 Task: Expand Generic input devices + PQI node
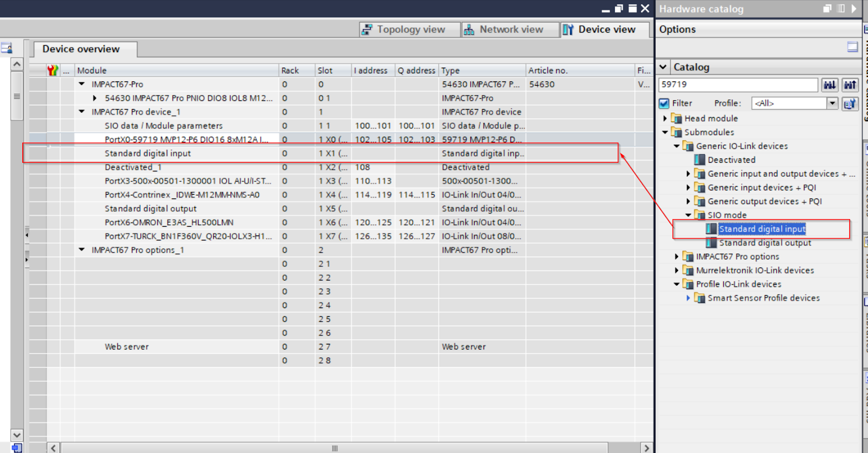(688, 187)
